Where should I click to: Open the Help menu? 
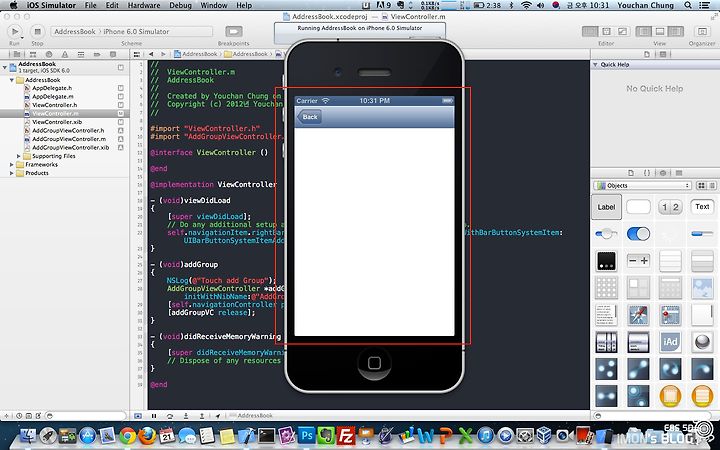[x=244, y=6]
